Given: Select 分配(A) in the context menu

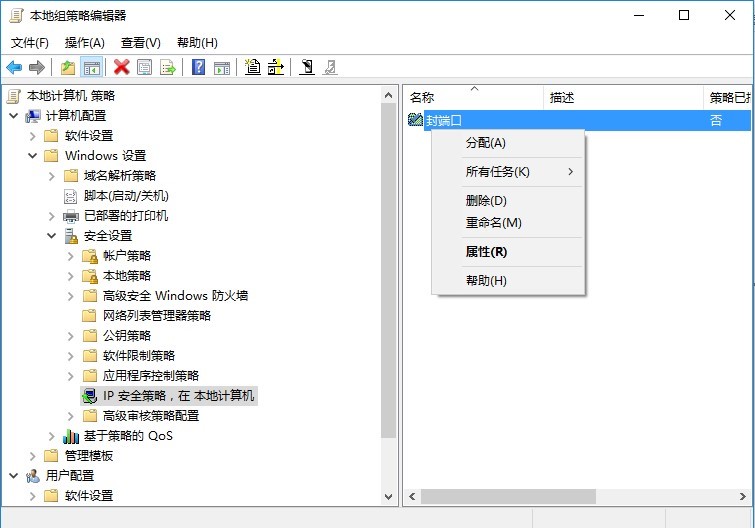Looking at the screenshot, I should (486, 143).
